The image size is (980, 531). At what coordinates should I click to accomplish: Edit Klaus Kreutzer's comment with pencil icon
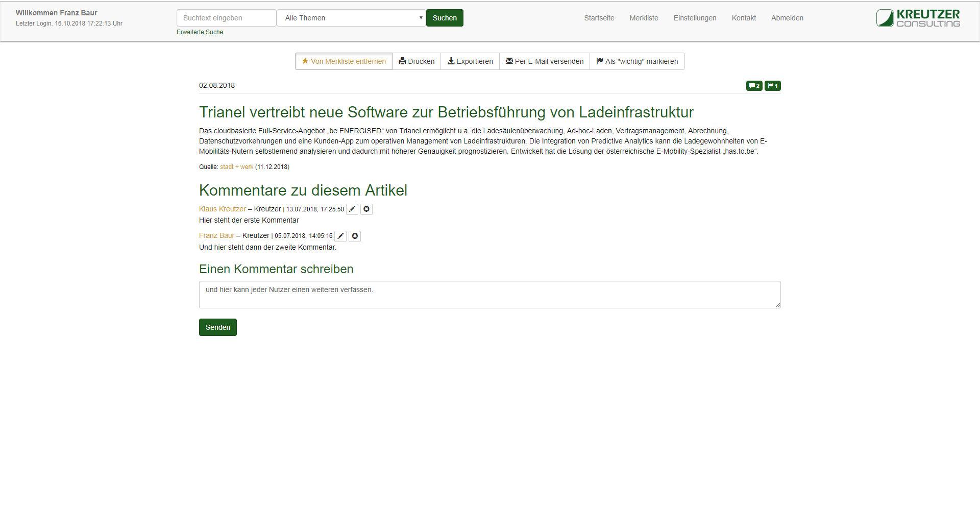coord(352,209)
